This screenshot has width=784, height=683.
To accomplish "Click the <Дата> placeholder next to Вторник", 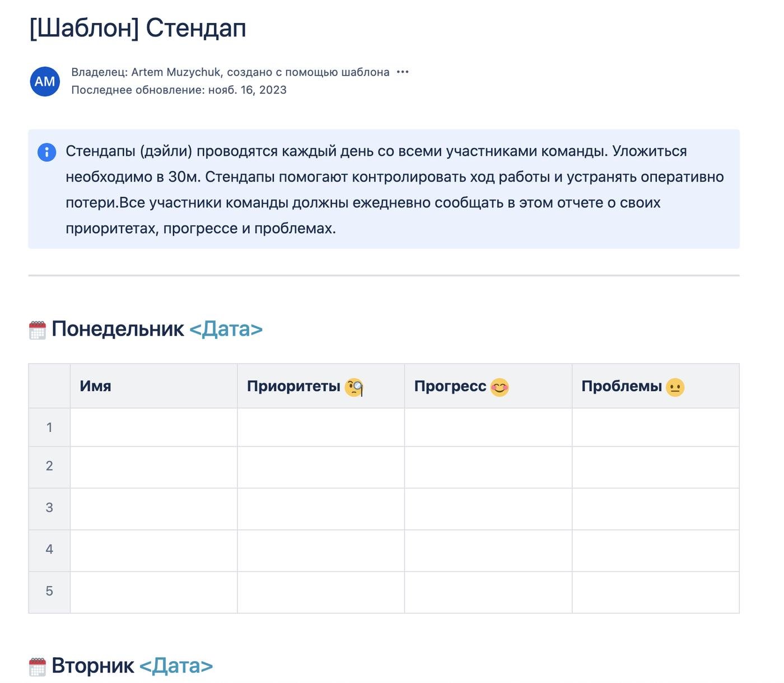I will point(176,666).
